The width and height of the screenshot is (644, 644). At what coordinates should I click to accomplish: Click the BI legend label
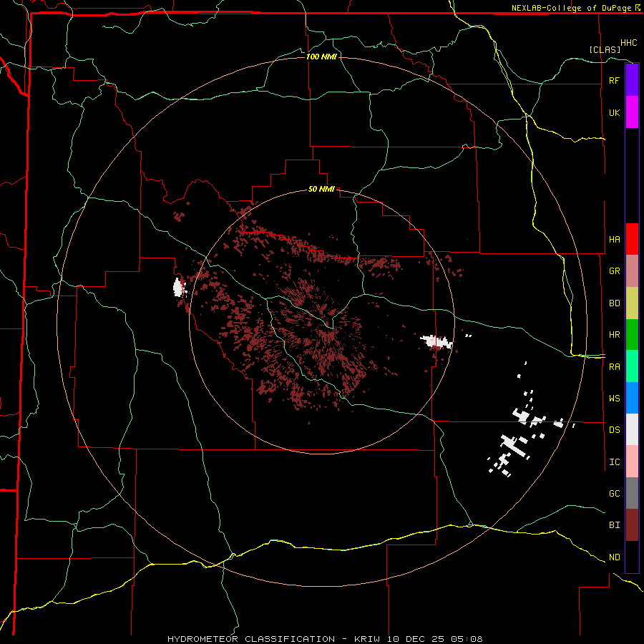point(614,525)
